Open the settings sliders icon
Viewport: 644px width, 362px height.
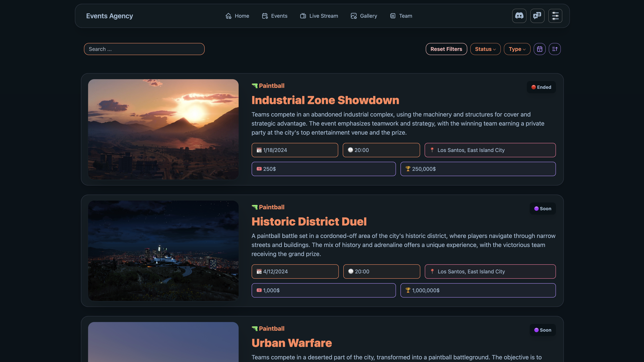[555, 16]
